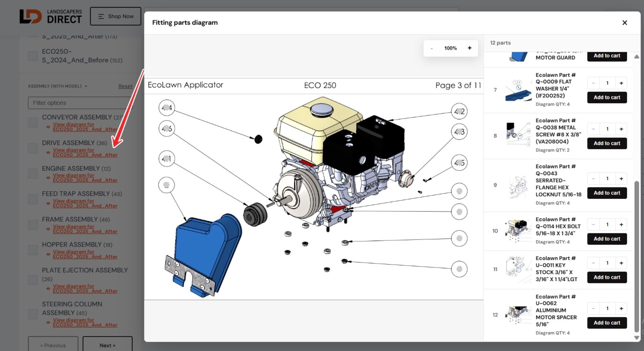Open thumbnail for Q-0114 Hex Bolt part
Image resolution: width=644 pixels, height=351 pixels.
point(518,231)
